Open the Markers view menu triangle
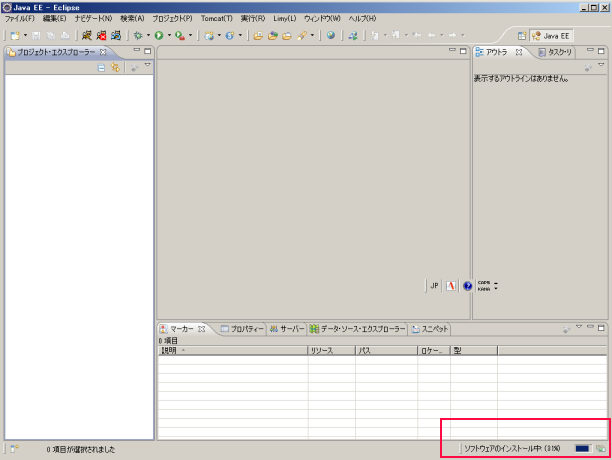The width and height of the screenshot is (612, 460). pos(579,326)
